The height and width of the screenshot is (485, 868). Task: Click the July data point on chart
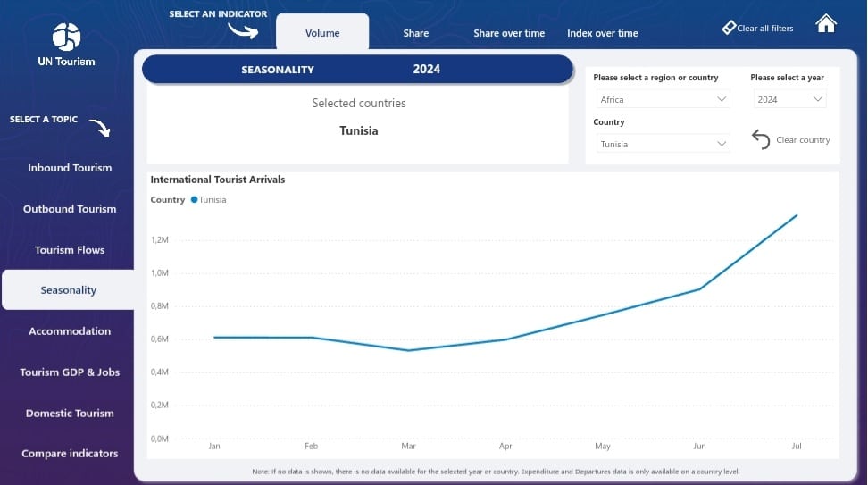[797, 215]
